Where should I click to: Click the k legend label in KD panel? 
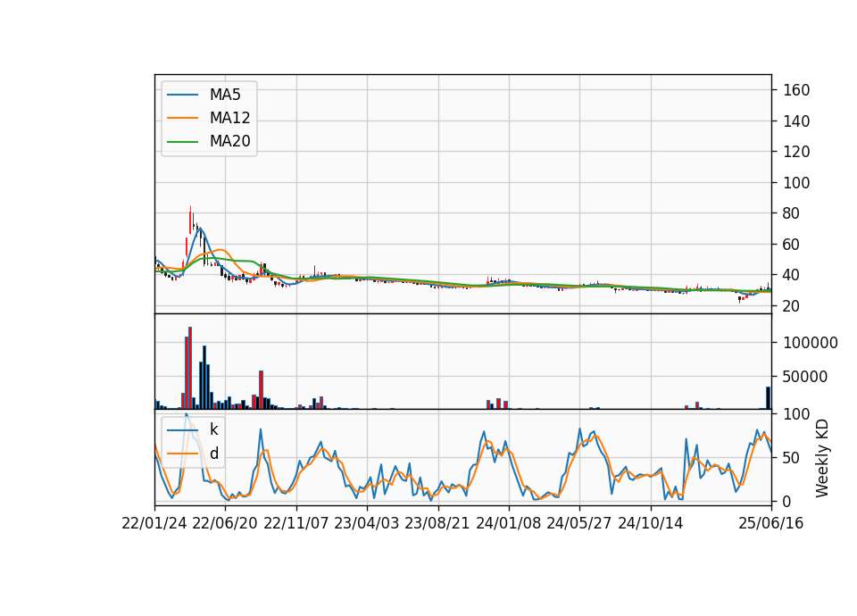tap(213, 429)
